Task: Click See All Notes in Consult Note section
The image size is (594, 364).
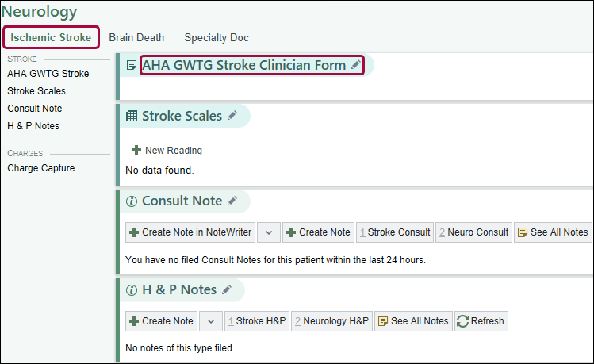Action: [x=553, y=232]
